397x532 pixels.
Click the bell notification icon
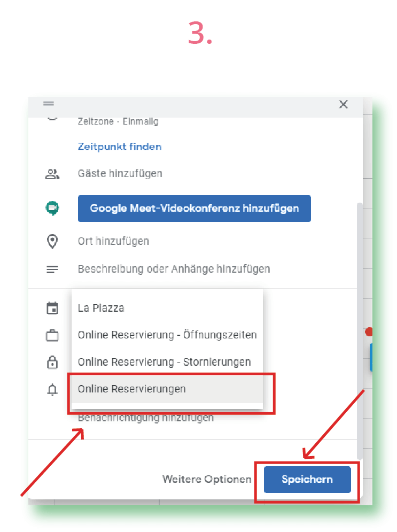coord(52,390)
